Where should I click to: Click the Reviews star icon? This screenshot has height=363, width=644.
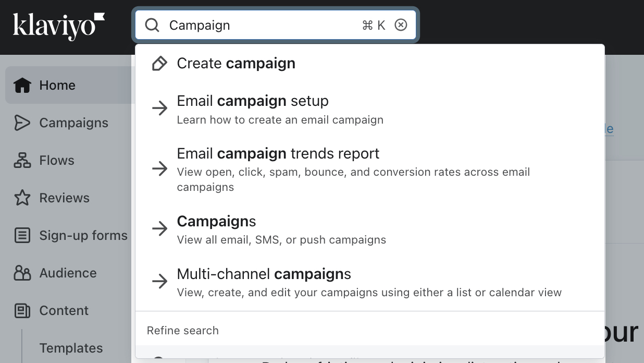[22, 198]
